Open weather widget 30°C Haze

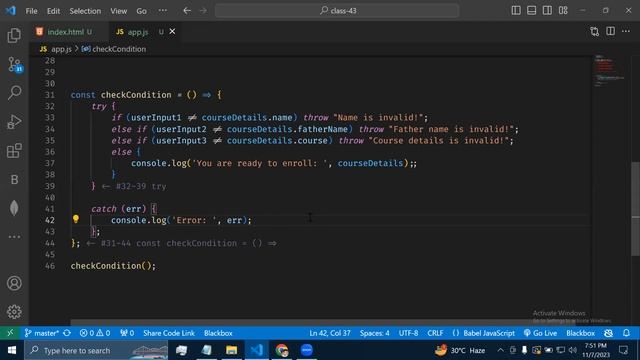[x=460, y=350]
